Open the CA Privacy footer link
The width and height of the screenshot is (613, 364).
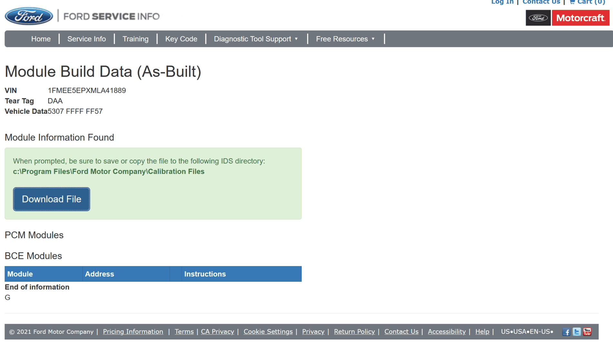pyautogui.click(x=217, y=332)
